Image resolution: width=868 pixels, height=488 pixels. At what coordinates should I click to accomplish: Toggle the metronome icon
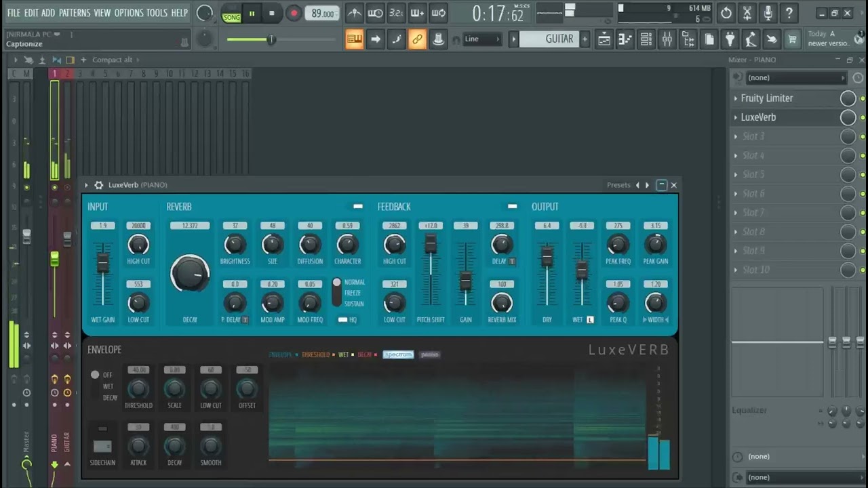pyautogui.click(x=354, y=13)
